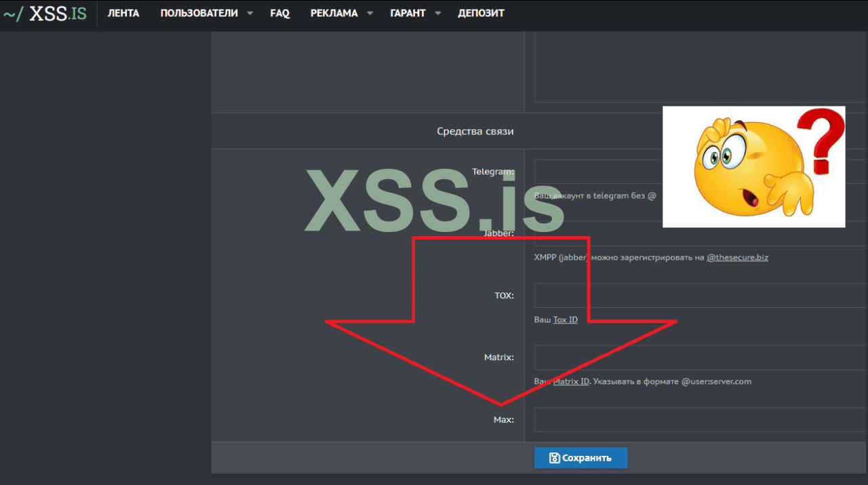Click the Сохранить save button
The height and width of the screenshot is (485, 868).
(580, 458)
